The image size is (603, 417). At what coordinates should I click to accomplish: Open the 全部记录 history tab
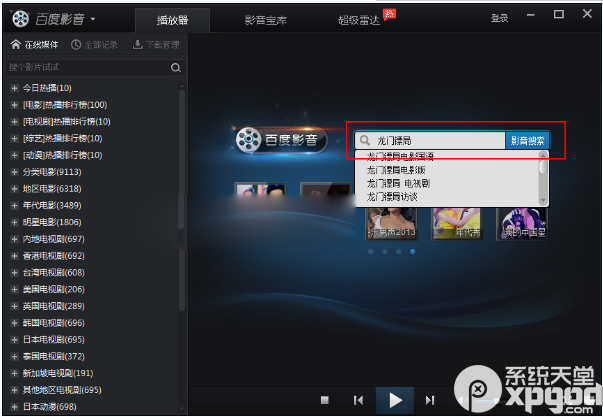[94, 45]
